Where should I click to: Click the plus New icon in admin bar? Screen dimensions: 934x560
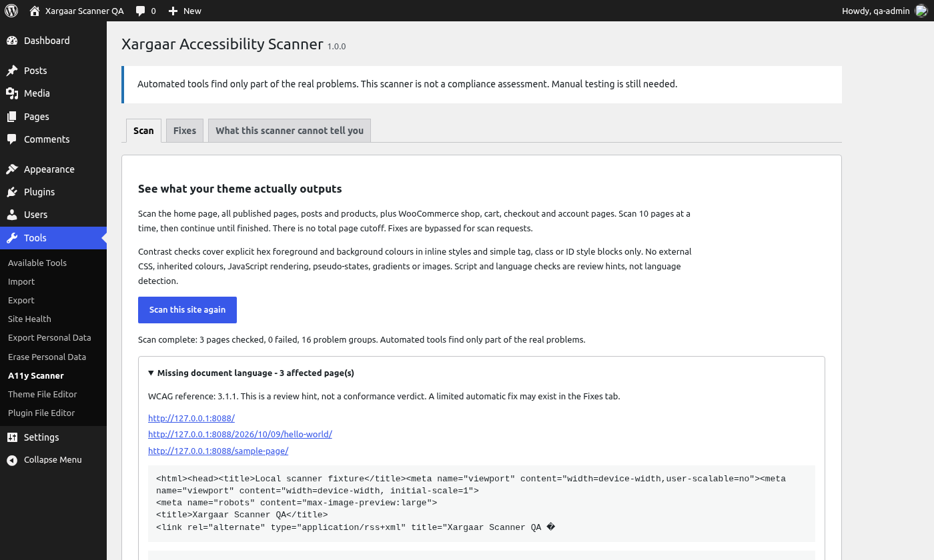pos(173,11)
